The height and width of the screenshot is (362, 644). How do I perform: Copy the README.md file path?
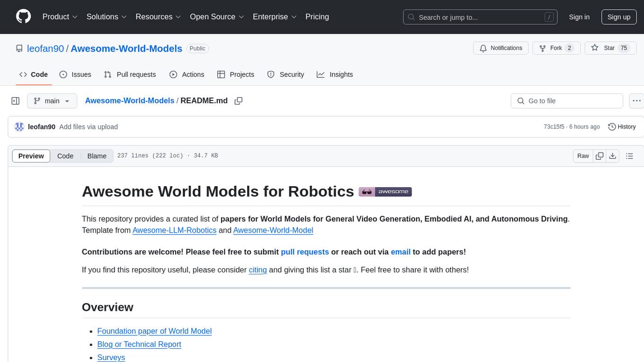[x=239, y=101]
